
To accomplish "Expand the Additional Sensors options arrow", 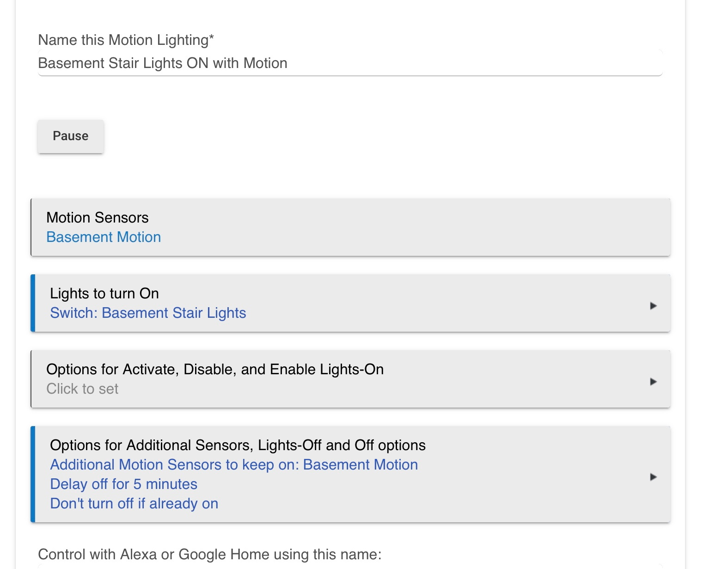I will [x=653, y=477].
